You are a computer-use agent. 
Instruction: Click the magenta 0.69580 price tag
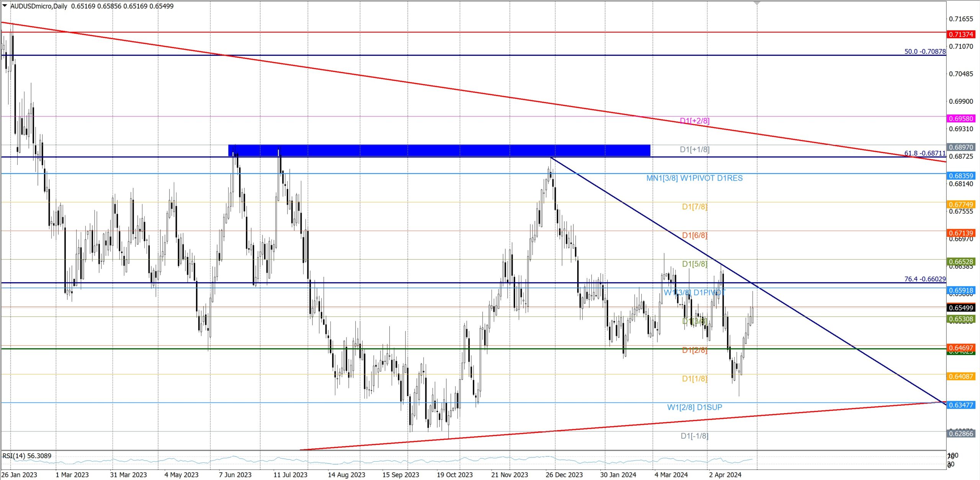(960, 119)
